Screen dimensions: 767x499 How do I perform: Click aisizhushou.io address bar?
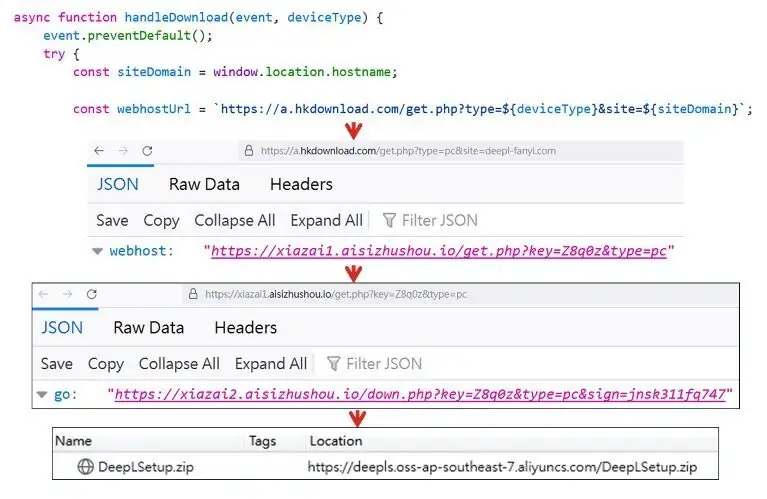460,294
